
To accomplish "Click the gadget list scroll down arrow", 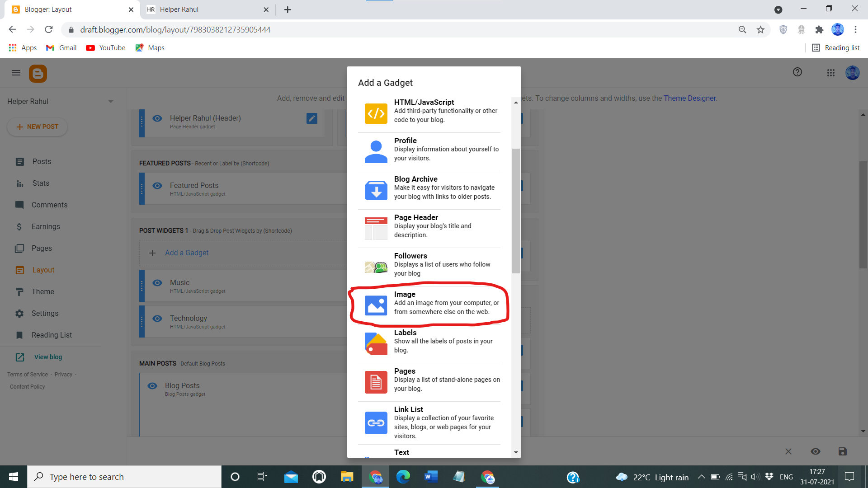I will point(516,452).
